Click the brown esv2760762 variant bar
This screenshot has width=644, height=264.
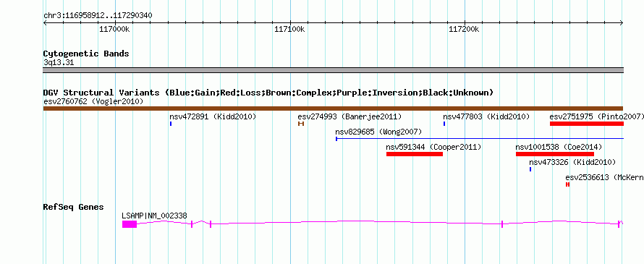click(333, 108)
